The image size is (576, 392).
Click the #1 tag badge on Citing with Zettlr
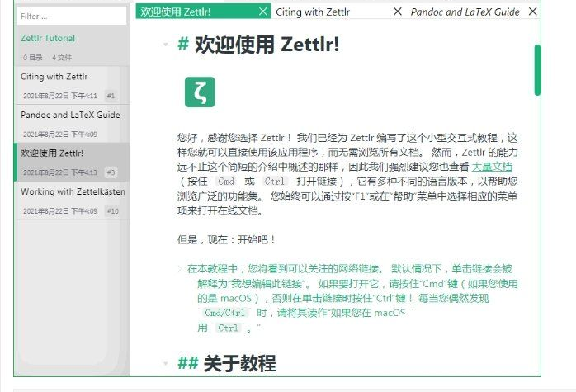(111, 96)
